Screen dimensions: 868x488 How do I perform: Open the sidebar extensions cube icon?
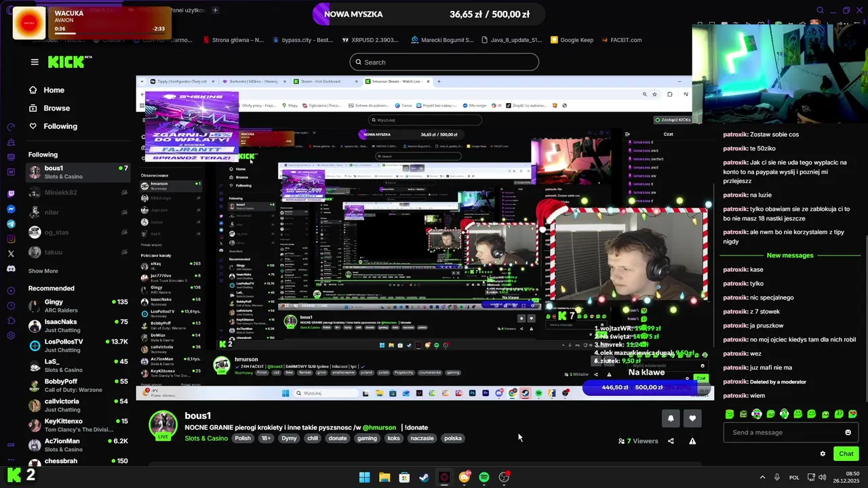point(11,321)
